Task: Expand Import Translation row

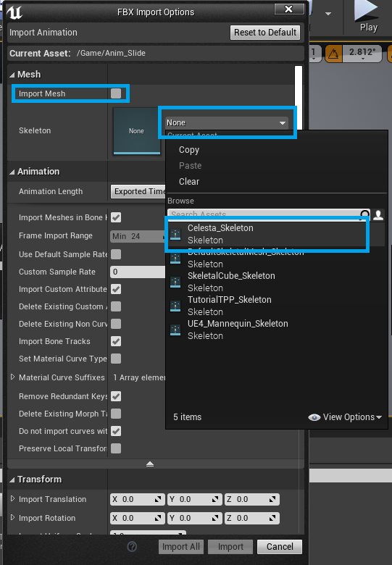Action: [12, 498]
